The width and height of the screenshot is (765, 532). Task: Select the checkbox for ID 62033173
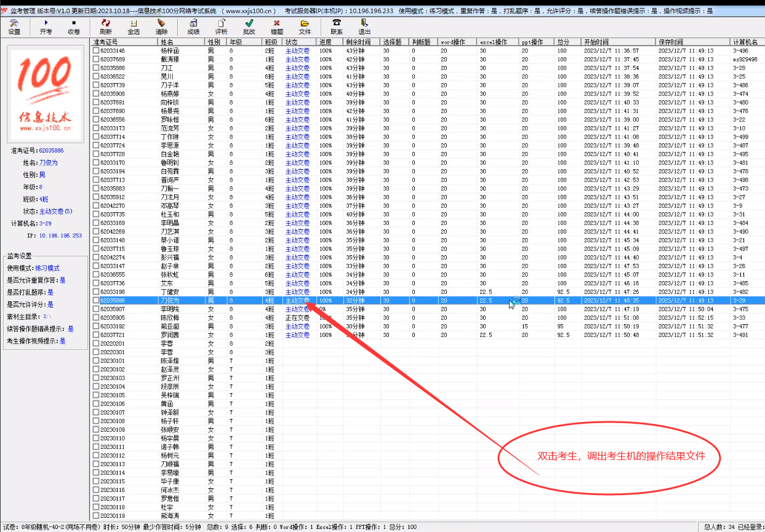96,128
